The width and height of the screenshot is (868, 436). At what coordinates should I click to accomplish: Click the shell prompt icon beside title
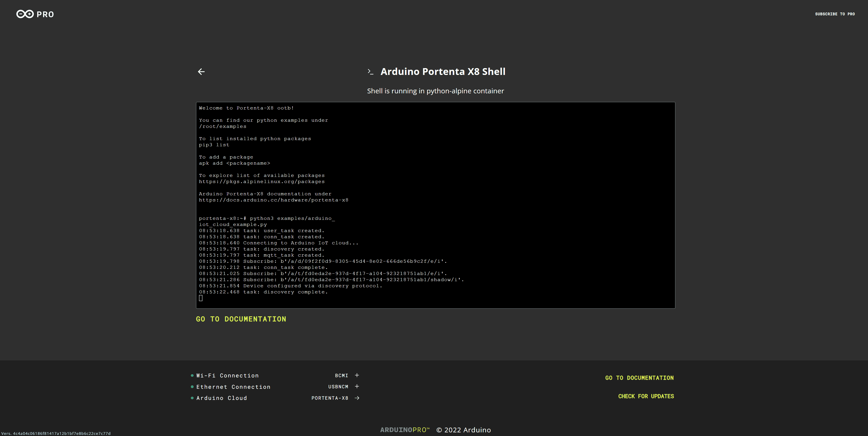point(370,72)
